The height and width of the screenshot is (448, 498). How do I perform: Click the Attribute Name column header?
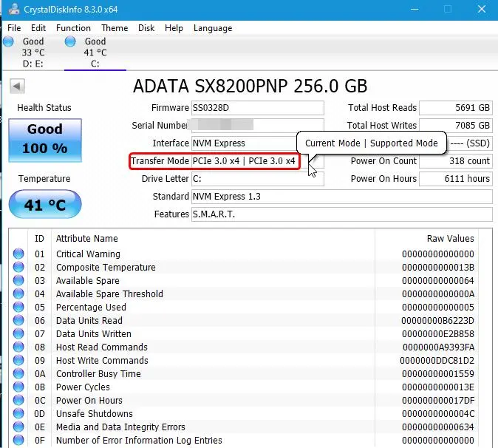pos(86,239)
